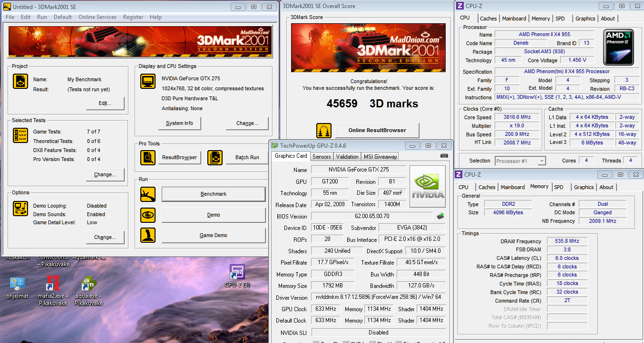The height and width of the screenshot is (343, 644).
Task: Click the AMD Phenom II logo in CPU-Z
Action: (x=618, y=48)
